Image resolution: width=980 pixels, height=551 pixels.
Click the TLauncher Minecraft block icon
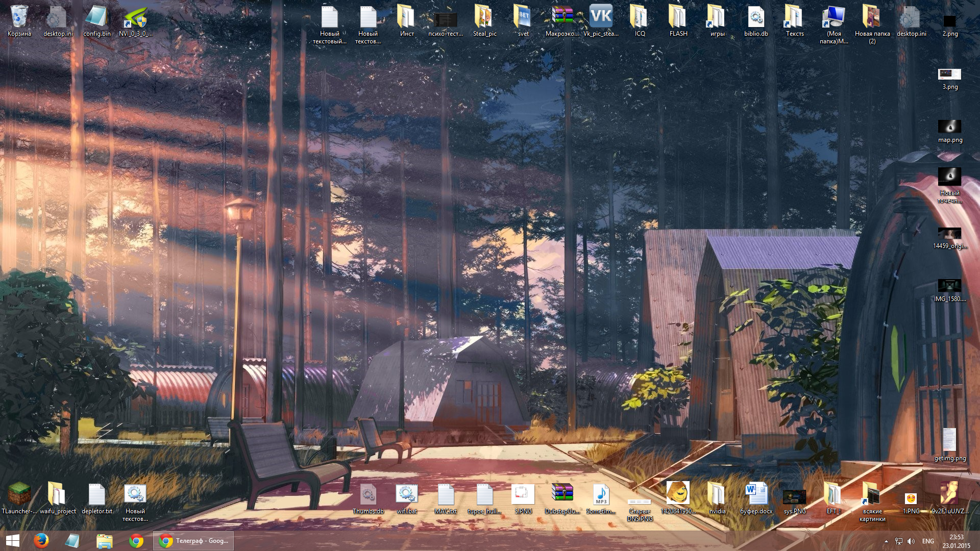(19, 494)
